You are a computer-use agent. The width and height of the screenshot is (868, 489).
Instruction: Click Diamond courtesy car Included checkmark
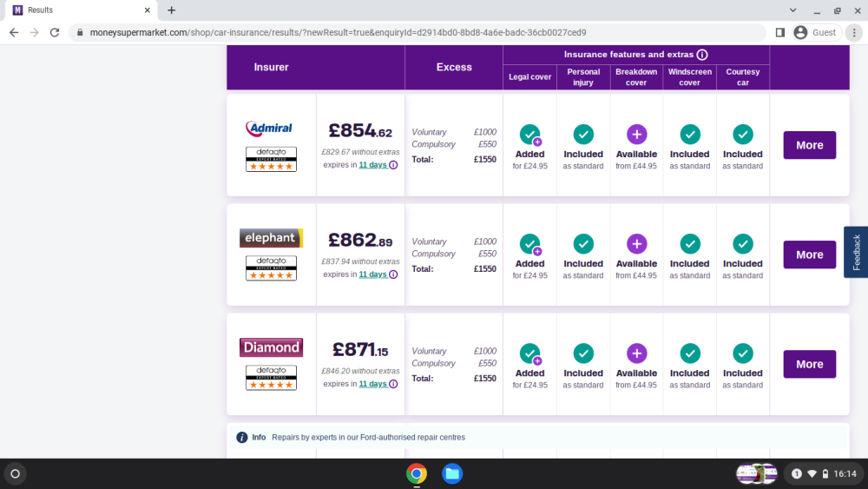tap(743, 354)
